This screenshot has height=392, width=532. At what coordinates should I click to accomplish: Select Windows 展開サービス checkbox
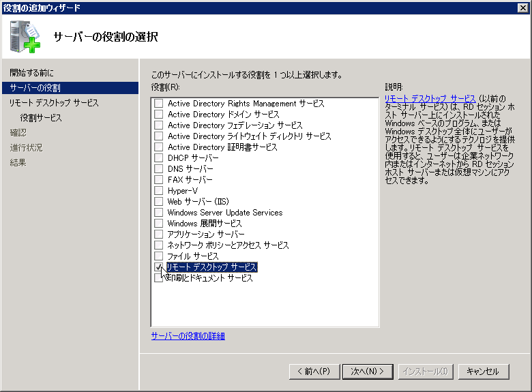(x=158, y=223)
